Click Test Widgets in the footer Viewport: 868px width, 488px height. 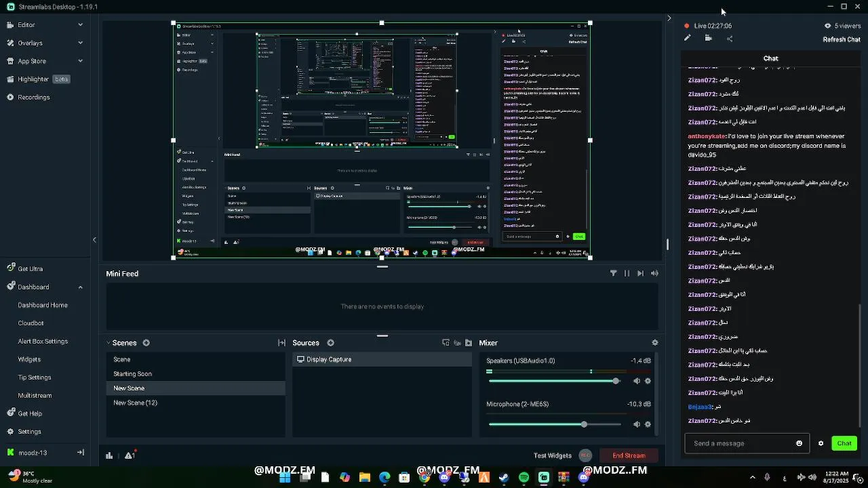tap(552, 455)
